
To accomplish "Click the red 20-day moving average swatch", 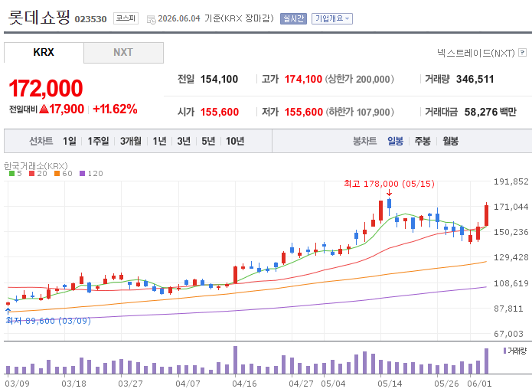I will [32, 174].
